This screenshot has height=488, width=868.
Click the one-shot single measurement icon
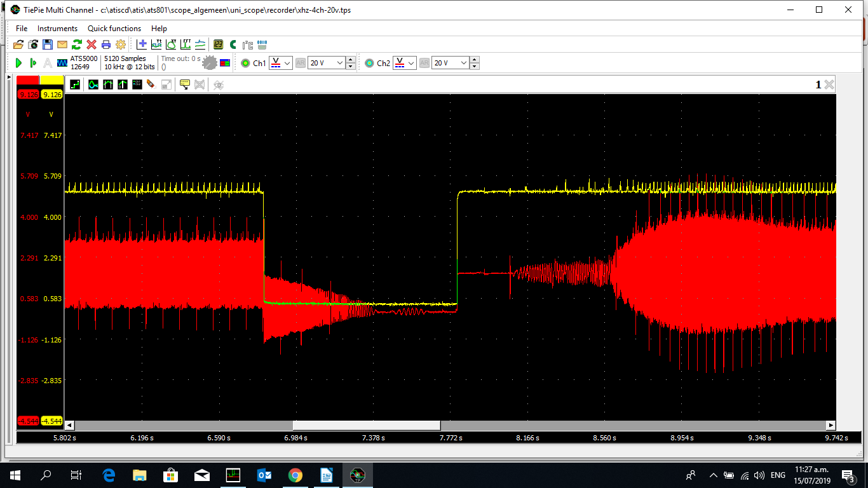(33, 63)
